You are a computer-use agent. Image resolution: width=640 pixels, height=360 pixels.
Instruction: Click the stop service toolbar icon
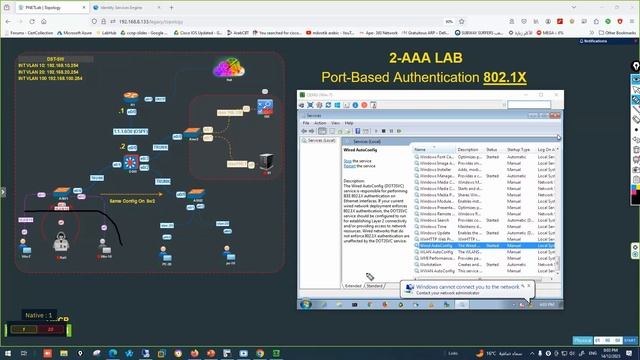coord(383,131)
